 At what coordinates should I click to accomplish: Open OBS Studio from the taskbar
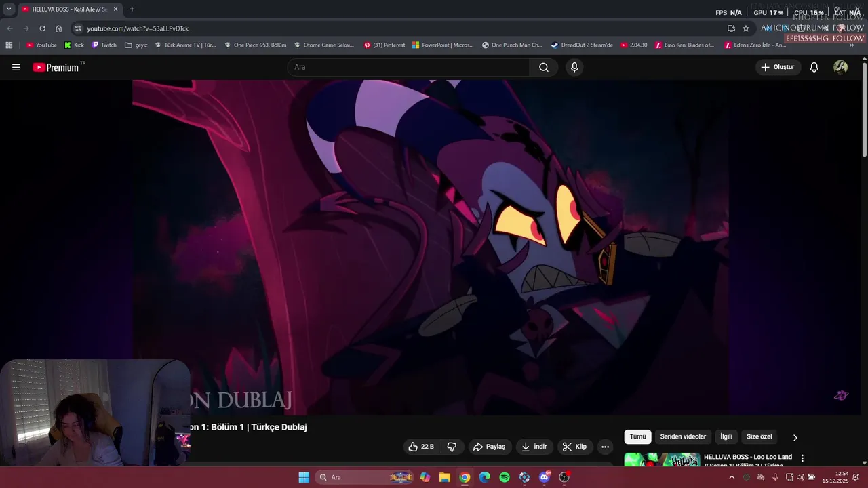click(x=564, y=477)
